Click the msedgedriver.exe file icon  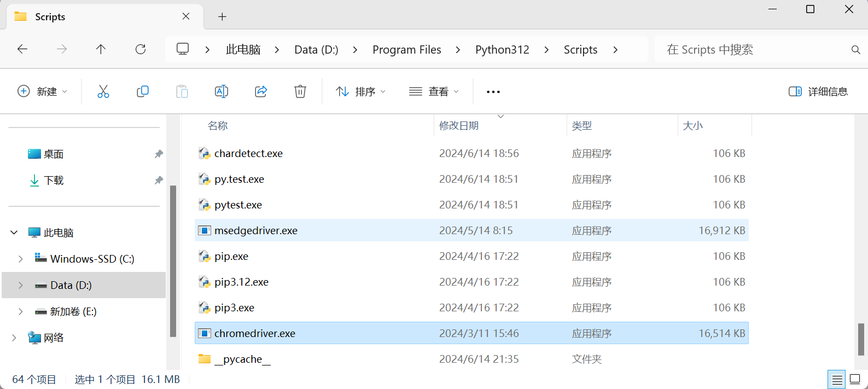204,230
